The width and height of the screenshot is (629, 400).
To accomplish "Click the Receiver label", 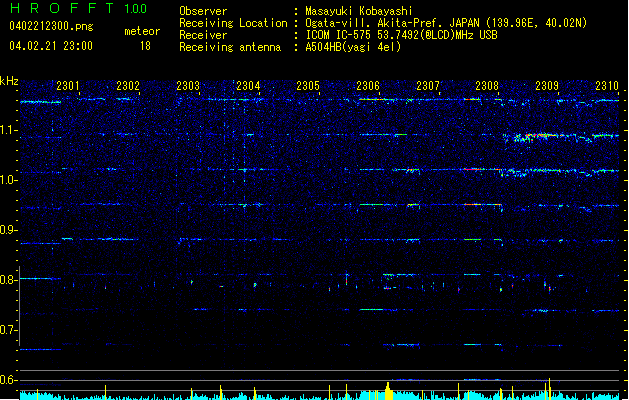I will pos(203,35).
